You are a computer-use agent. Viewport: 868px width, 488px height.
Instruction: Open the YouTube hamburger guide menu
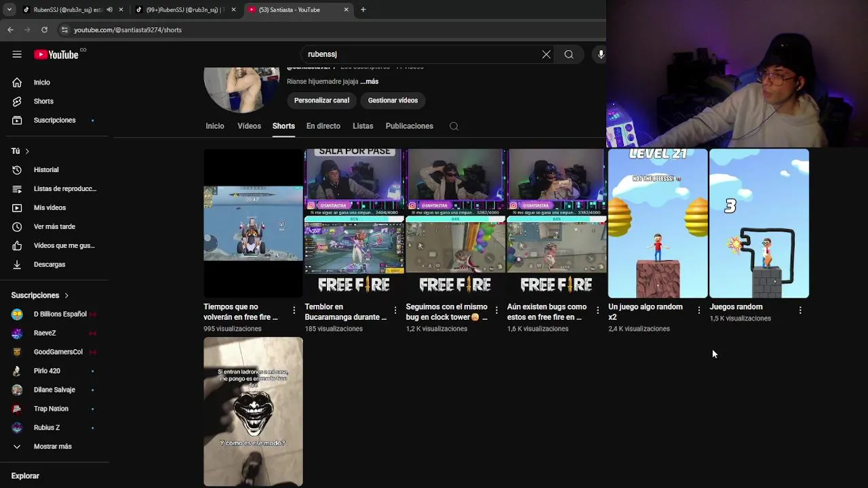(x=17, y=54)
